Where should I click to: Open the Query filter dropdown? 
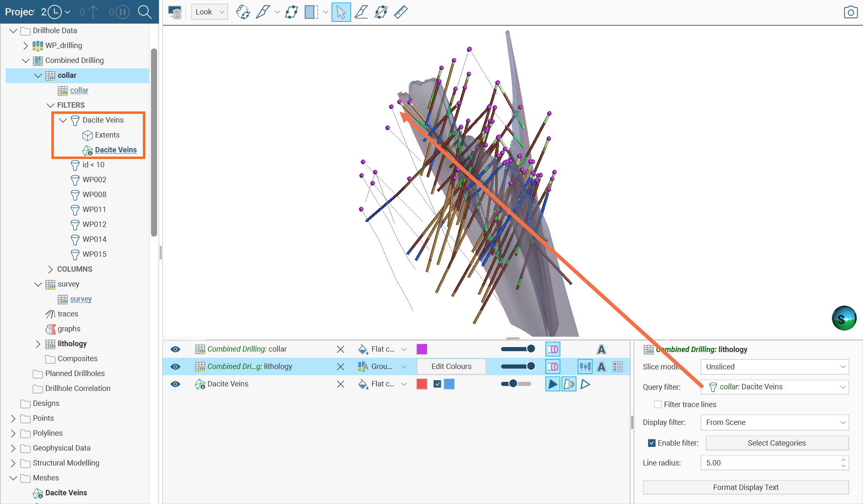tap(774, 387)
